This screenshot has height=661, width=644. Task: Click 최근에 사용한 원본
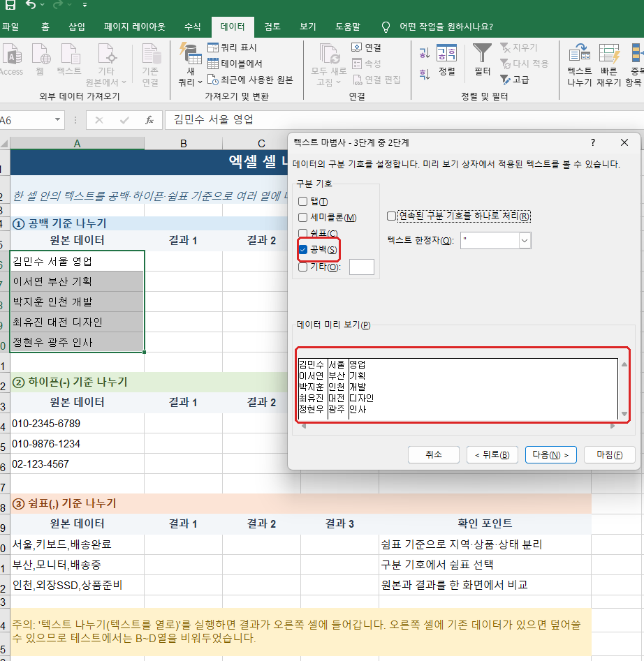(x=250, y=80)
